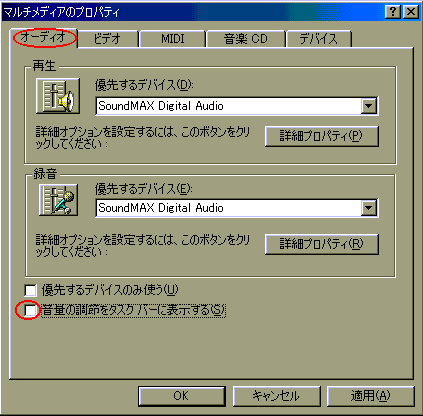Expand the 録音 preferred device dropdown arrow
423x416 pixels.
tap(369, 208)
